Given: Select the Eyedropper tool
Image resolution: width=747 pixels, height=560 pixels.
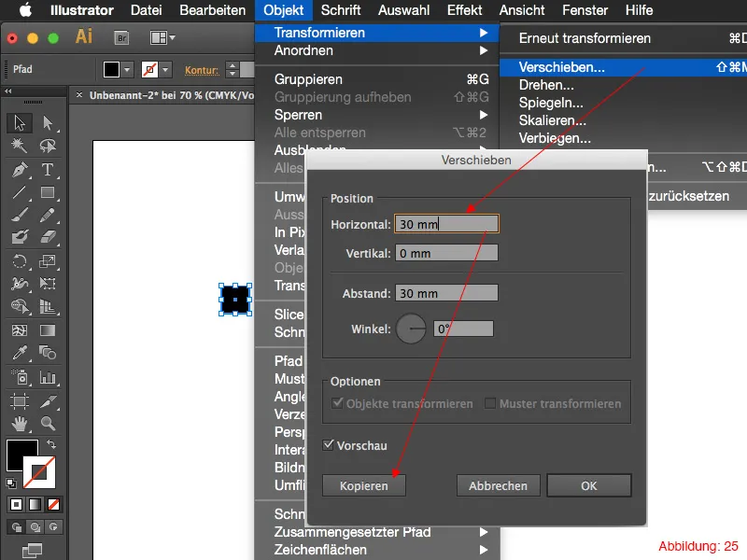Looking at the screenshot, I should pyautogui.click(x=20, y=353).
